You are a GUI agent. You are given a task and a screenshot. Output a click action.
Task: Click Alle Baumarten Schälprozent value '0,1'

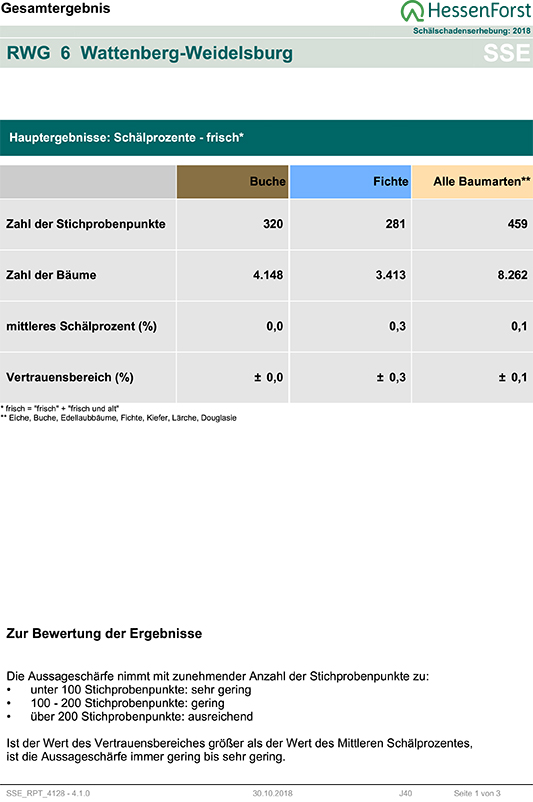tap(519, 326)
